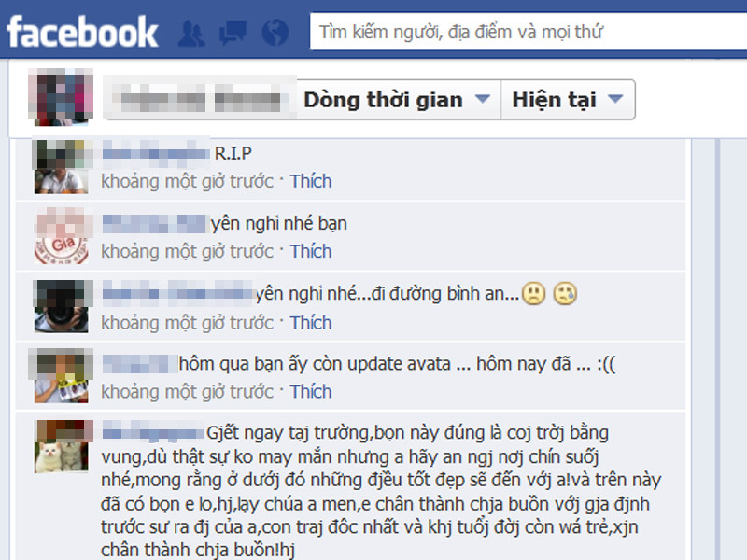747x560 pixels.
Task: Click the timestamp under the R.I.P comment
Action: tap(188, 181)
